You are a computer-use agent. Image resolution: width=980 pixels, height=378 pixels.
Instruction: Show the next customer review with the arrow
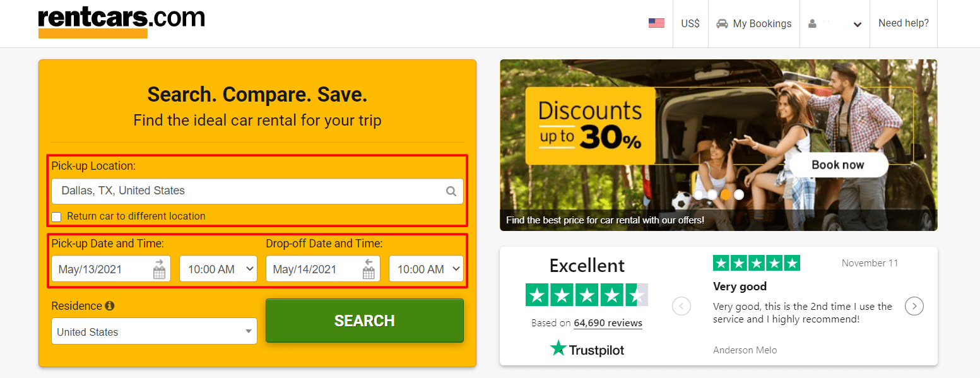(x=914, y=306)
